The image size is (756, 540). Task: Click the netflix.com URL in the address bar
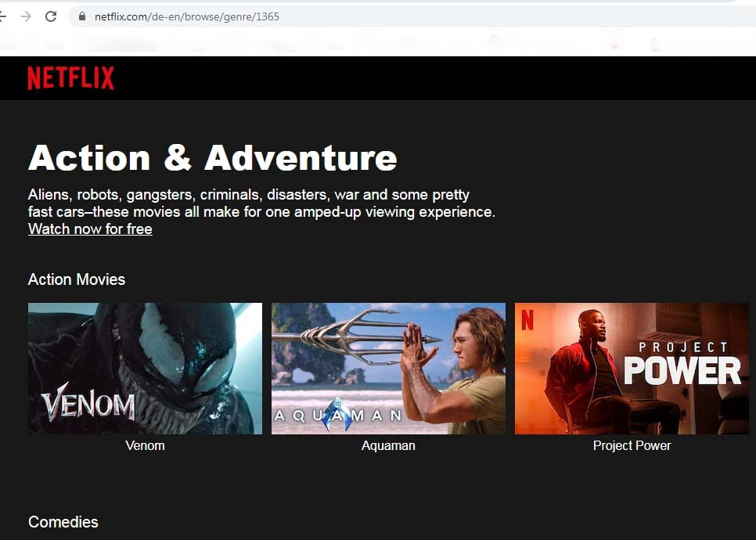[186, 17]
